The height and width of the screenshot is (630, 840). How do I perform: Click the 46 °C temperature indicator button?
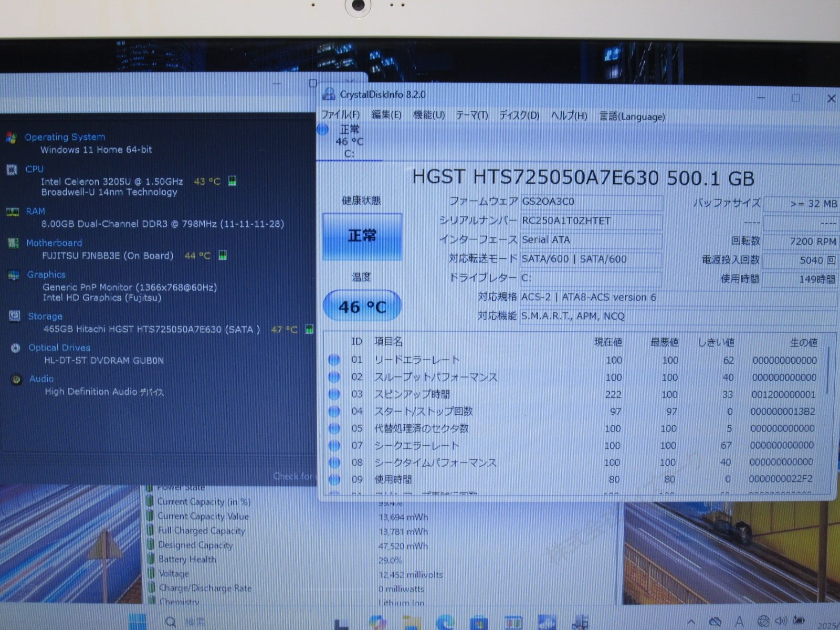click(362, 305)
